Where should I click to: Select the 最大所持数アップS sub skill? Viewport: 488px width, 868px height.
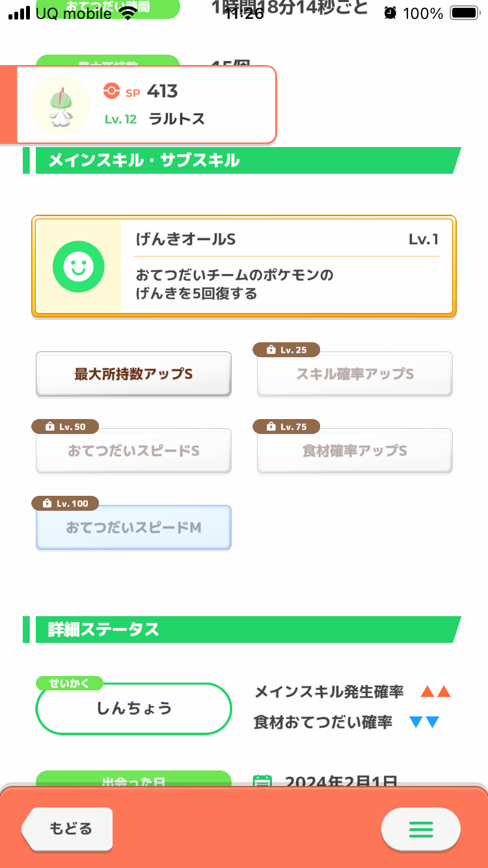tap(133, 374)
